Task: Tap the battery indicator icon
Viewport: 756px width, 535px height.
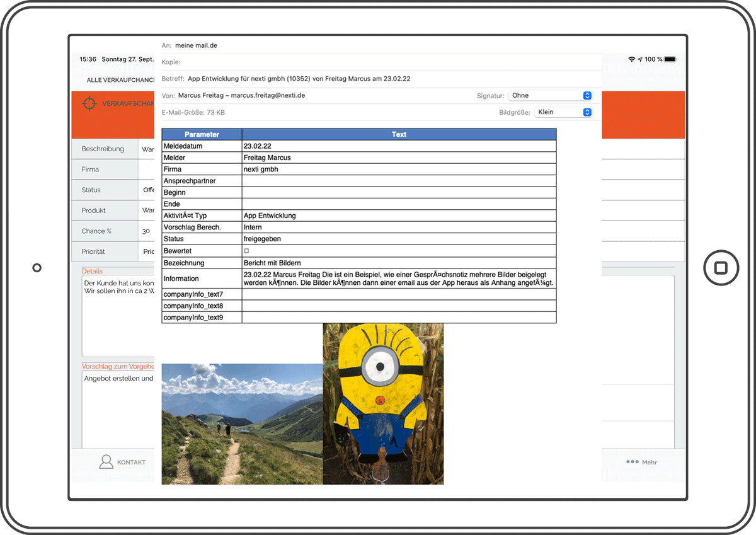Action: tap(670, 59)
